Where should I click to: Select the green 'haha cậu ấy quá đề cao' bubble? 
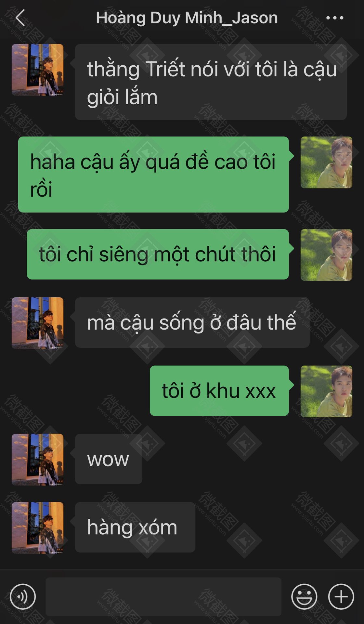coord(153,175)
